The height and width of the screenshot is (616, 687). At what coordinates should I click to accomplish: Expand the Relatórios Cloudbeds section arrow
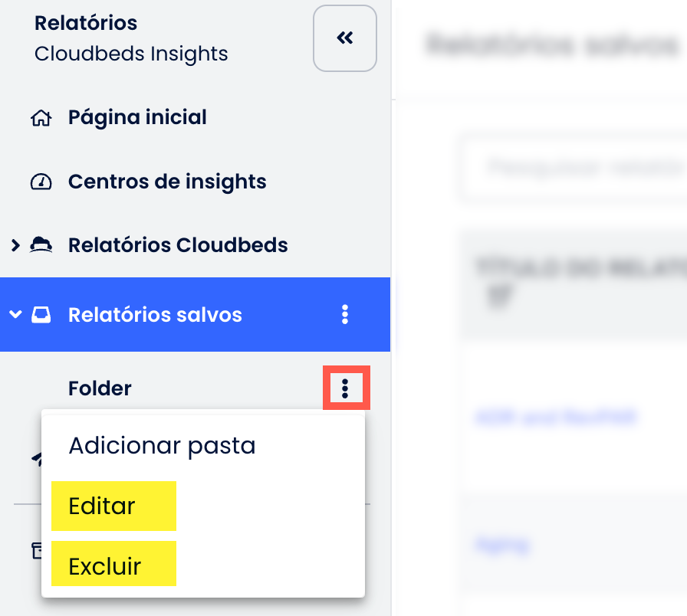[x=15, y=245]
